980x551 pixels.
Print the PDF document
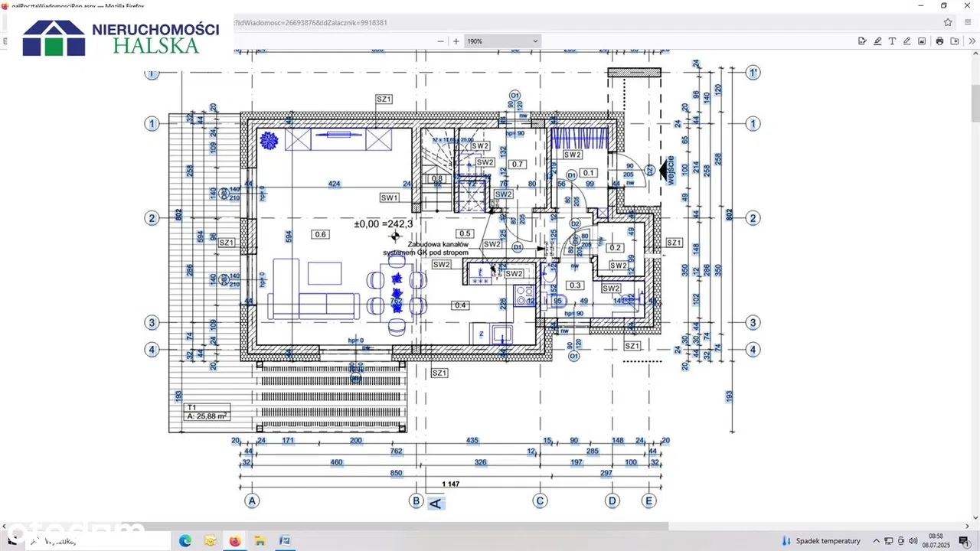coord(939,41)
